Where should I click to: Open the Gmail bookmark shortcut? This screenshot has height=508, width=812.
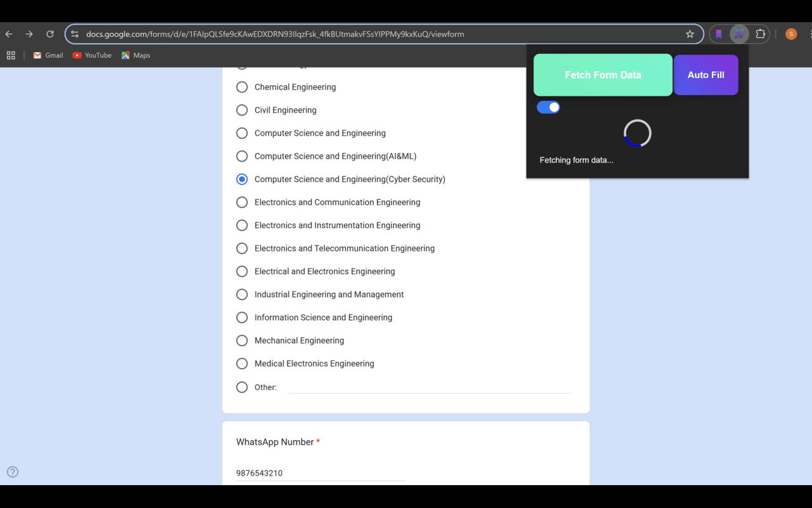[x=48, y=55]
